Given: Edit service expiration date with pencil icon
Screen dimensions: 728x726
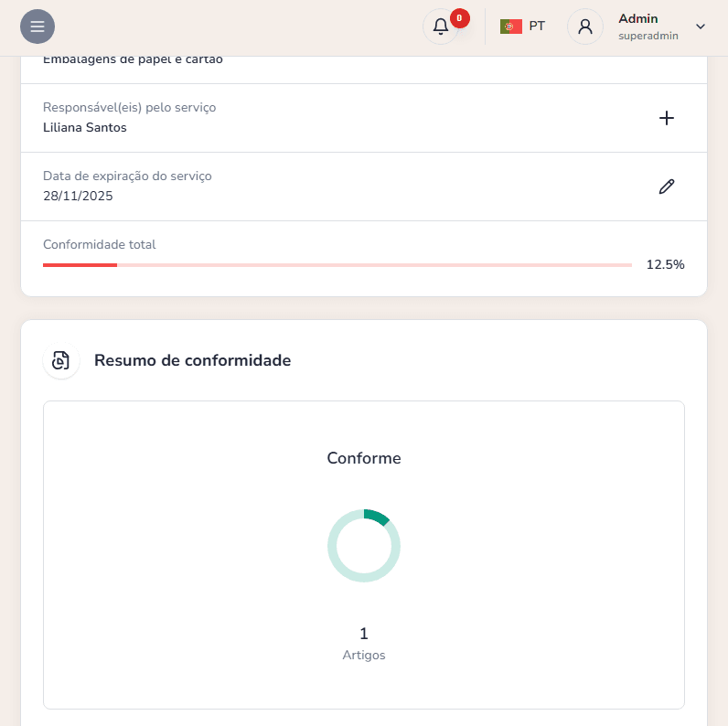Looking at the screenshot, I should tap(667, 187).
